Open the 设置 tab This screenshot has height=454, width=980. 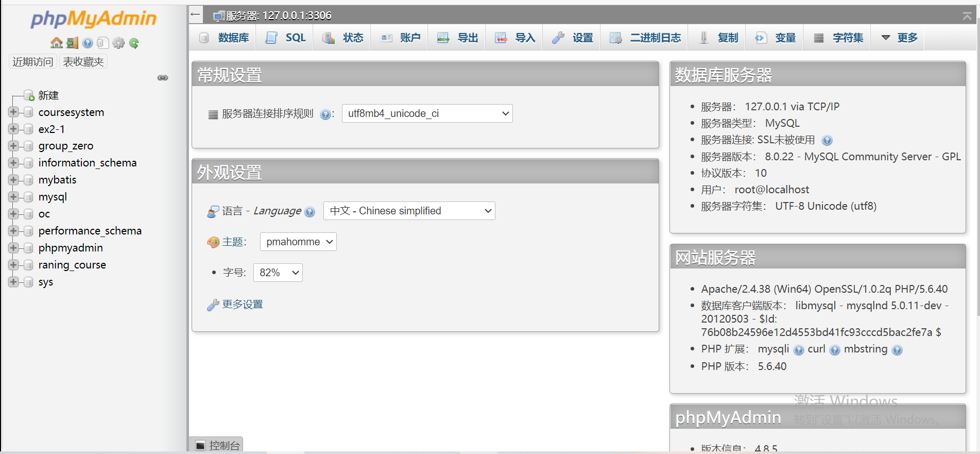(x=572, y=38)
